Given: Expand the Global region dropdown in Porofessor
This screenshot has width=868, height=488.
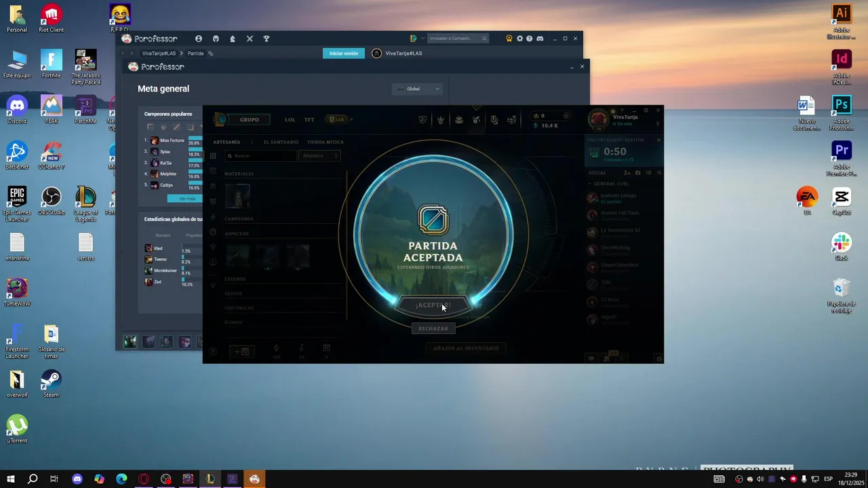Looking at the screenshot, I should tap(418, 89).
